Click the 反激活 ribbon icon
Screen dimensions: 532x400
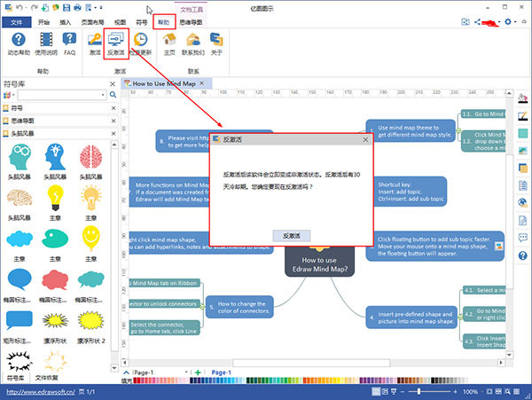(116, 43)
